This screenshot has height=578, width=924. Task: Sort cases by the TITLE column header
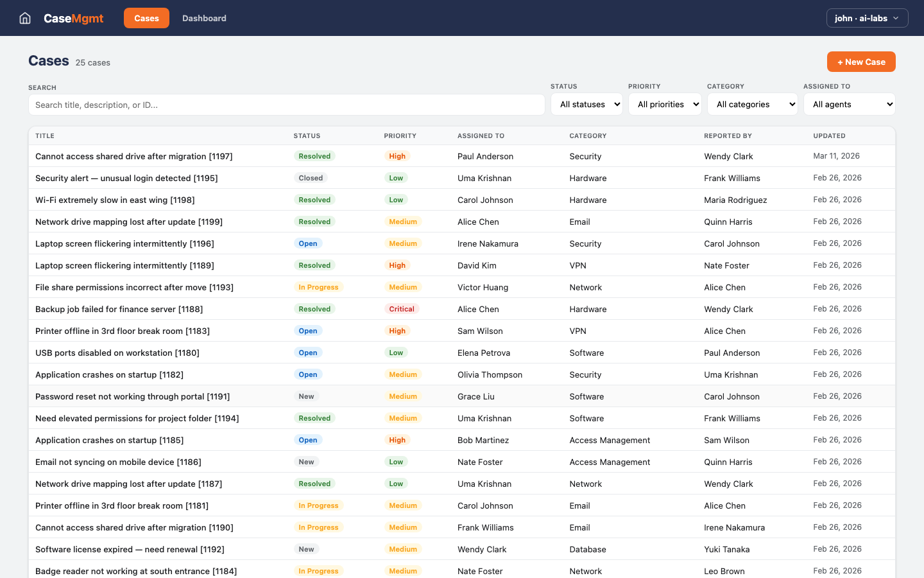44,136
